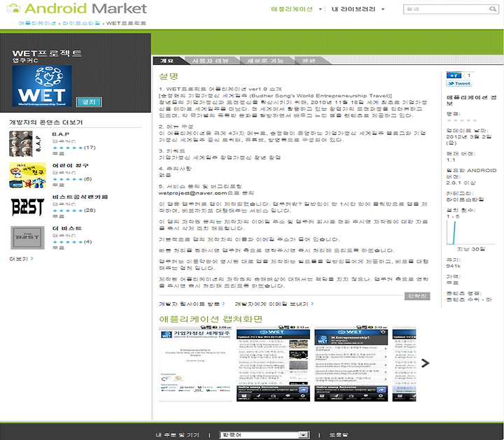Switch to the 권한 permissions tab
This screenshot has height=440, width=504.
point(309,60)
